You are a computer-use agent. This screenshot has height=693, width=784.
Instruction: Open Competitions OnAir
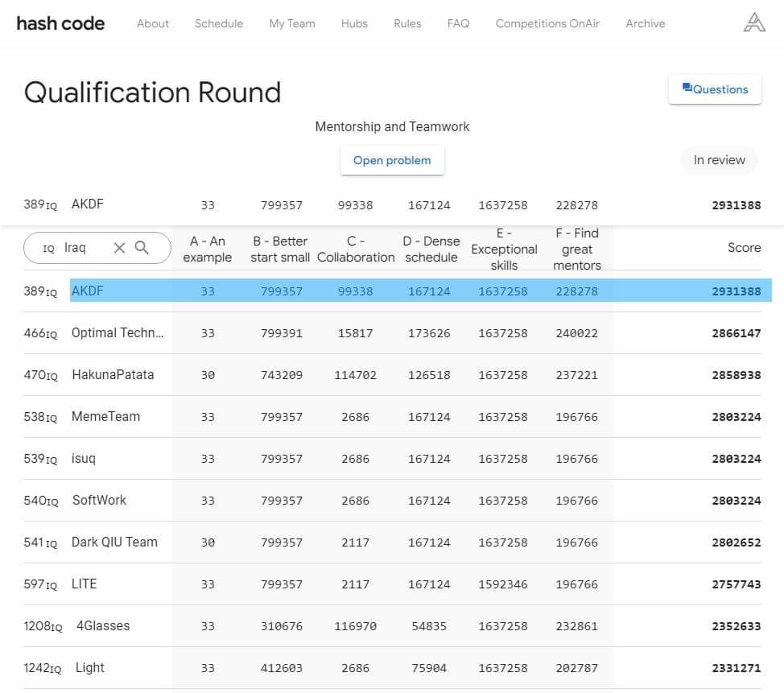click(547, 23)
